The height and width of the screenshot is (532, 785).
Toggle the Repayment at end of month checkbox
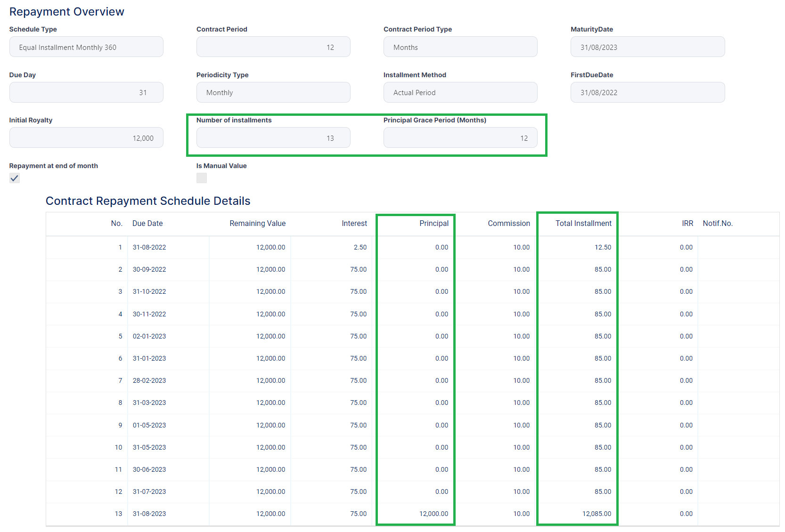(x=15, y=178)
